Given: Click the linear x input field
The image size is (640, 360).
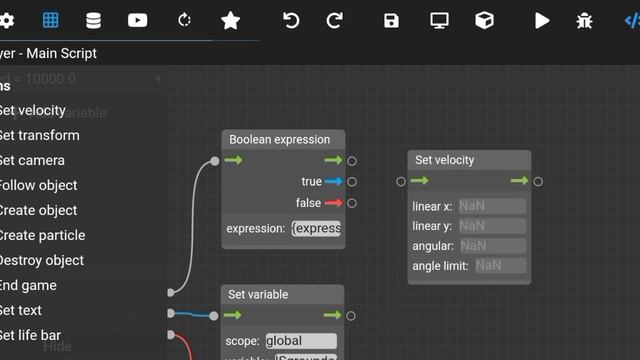Looking at the screenshot, I should (x=492, y=206).
